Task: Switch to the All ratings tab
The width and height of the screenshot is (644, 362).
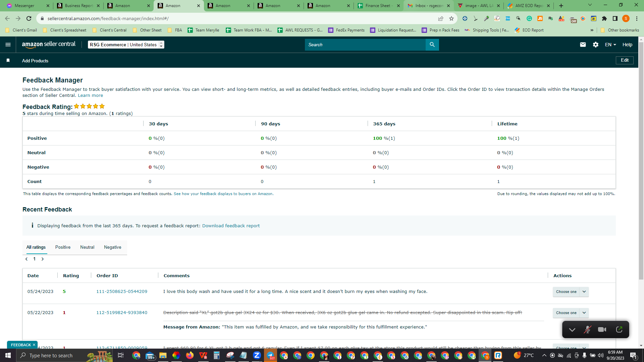Action: point(36,247)
